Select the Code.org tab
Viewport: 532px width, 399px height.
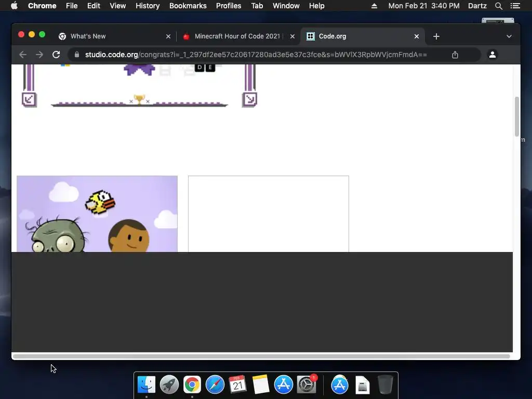point(362,36)
